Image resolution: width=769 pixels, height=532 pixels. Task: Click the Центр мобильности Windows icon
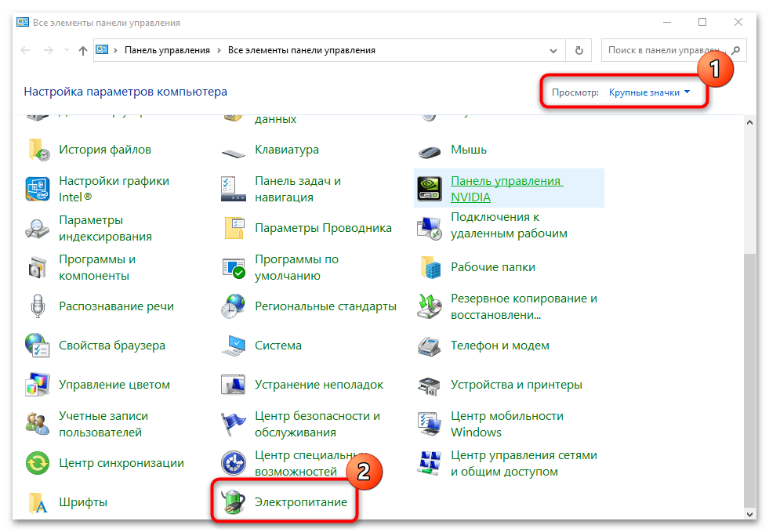point(430,424)
